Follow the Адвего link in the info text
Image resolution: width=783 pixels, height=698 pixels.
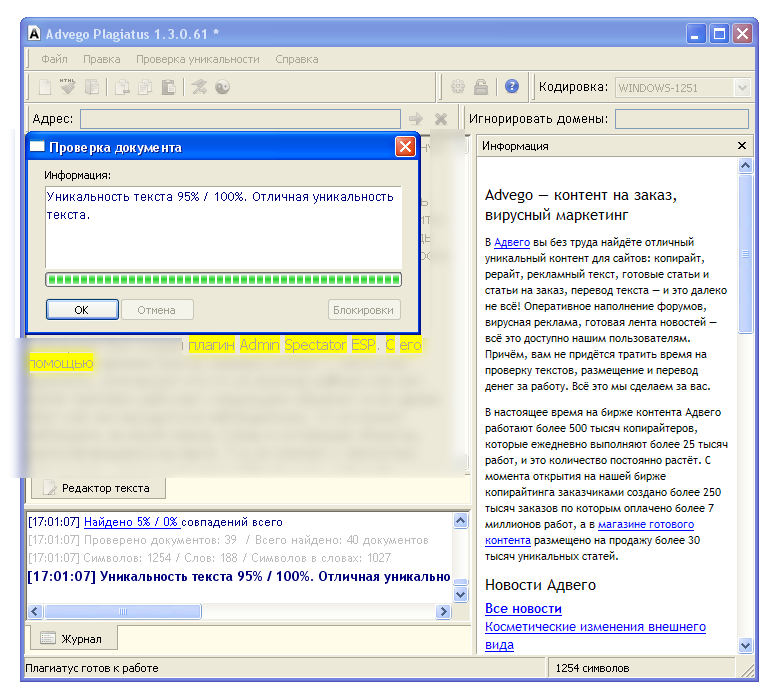coord(512,242)
